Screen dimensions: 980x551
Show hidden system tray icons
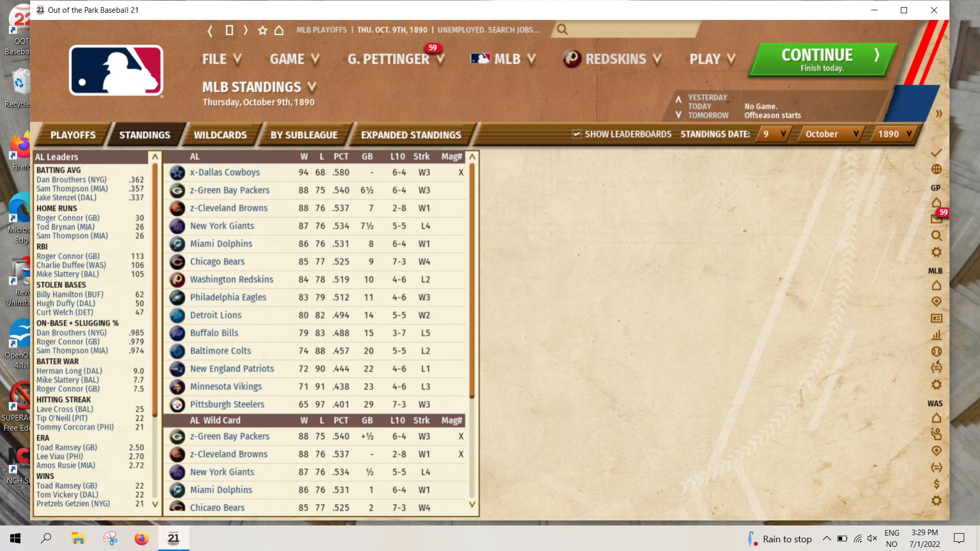(826, 538)
